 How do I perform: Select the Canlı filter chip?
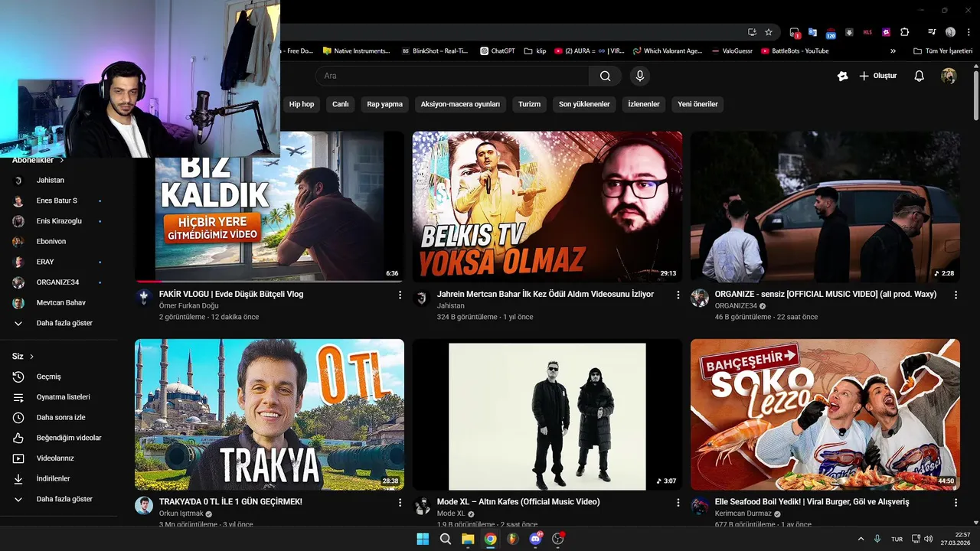pos(341,104)
